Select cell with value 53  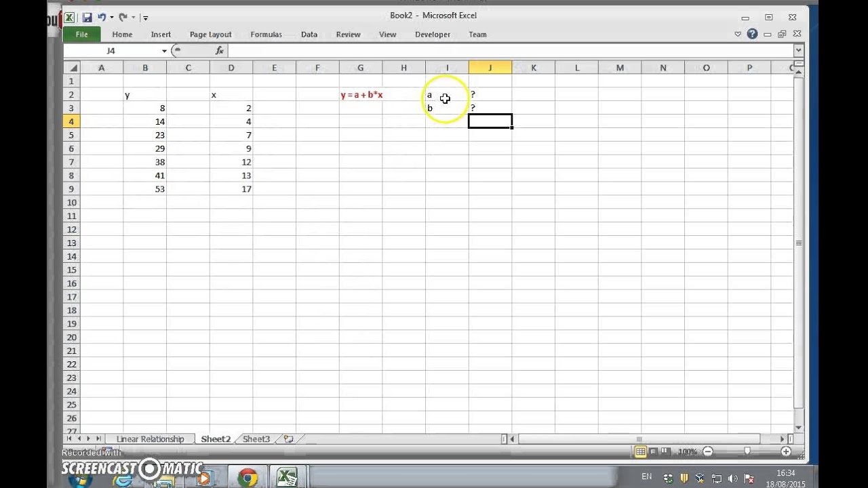[144, 189]
